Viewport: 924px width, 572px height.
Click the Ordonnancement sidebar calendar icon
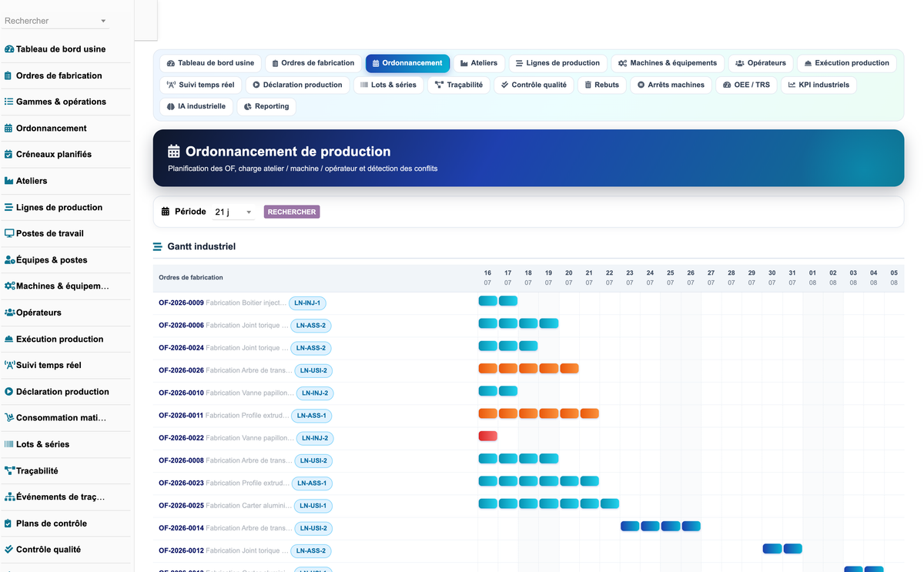click(8, 129)
